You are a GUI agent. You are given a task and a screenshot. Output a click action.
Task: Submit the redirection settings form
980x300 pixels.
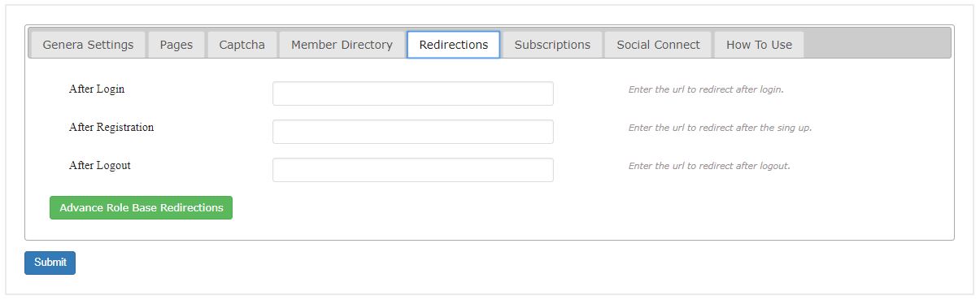(x=50, y=263)
